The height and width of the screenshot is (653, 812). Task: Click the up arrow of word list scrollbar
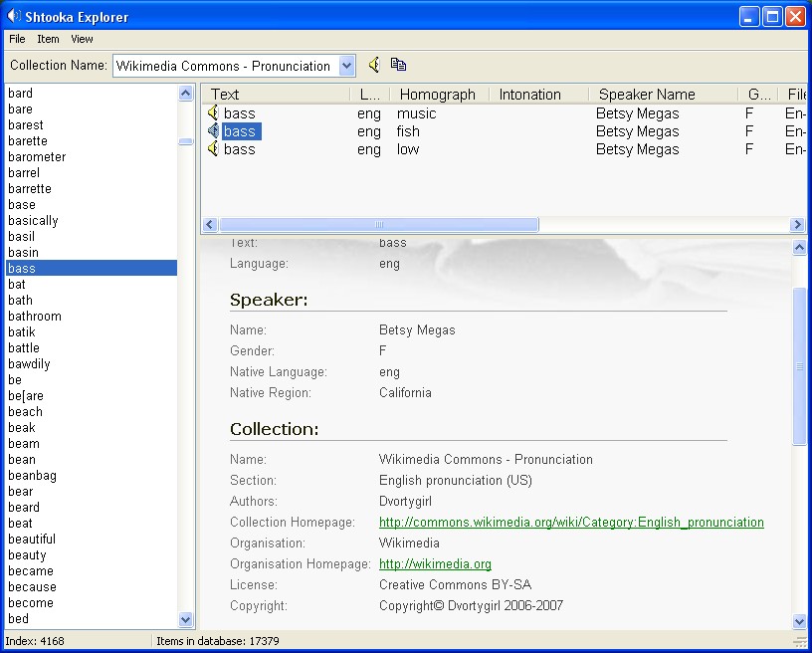[185, 94]
